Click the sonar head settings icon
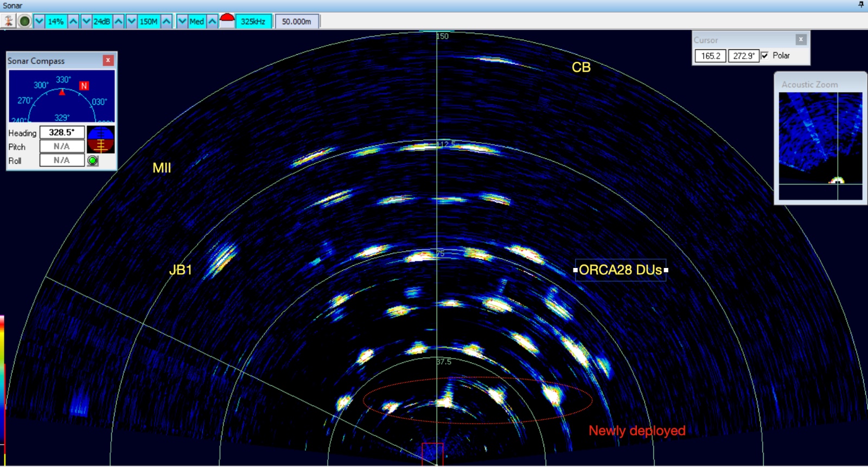The height and width of the screenshot is (467, 868). 8,21
